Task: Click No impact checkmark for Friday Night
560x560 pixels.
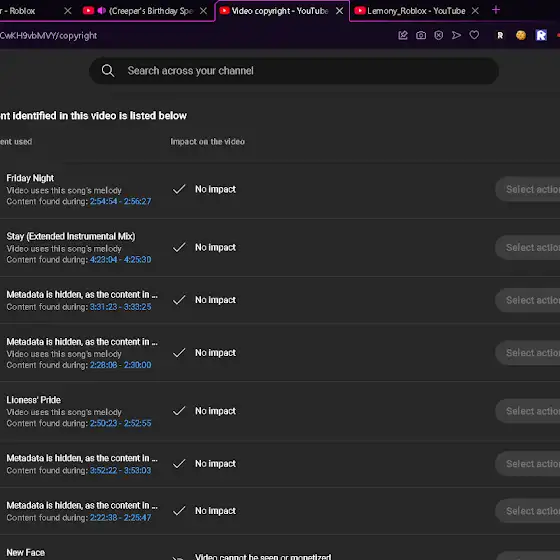Action: click(x=179, y=189)
